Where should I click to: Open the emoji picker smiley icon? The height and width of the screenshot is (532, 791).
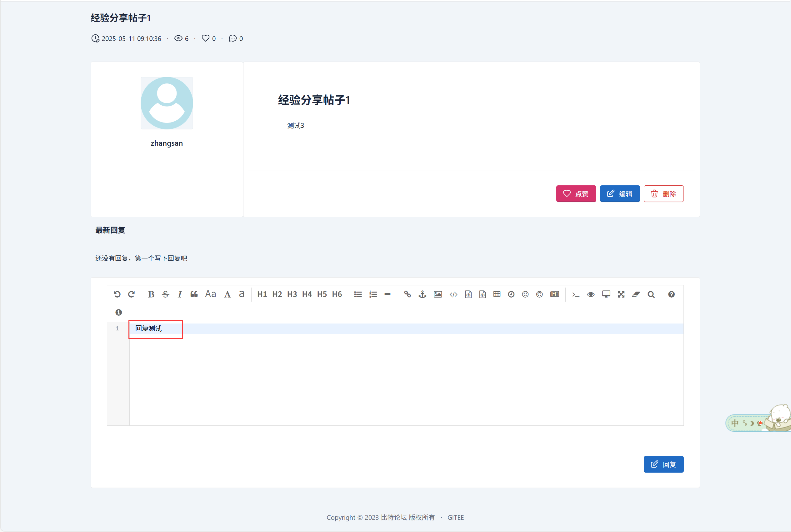point(525,294)
